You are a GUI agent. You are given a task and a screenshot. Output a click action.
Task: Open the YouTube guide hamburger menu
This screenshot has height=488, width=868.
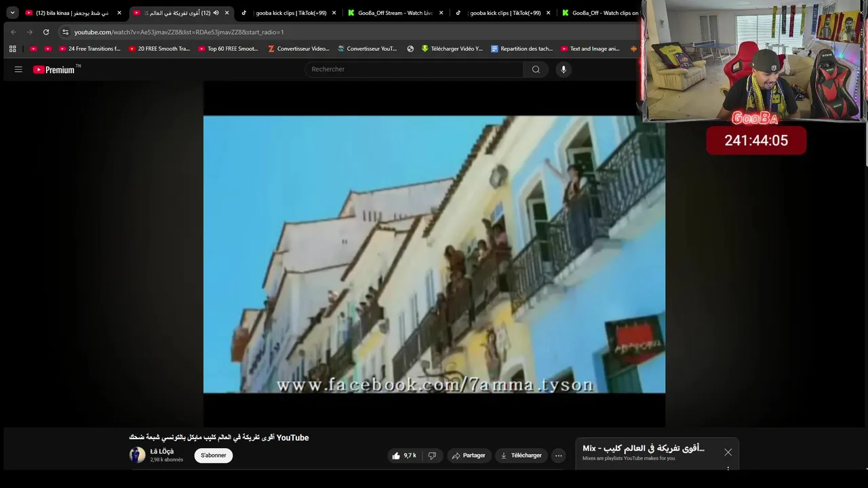(x=18, y=69)
